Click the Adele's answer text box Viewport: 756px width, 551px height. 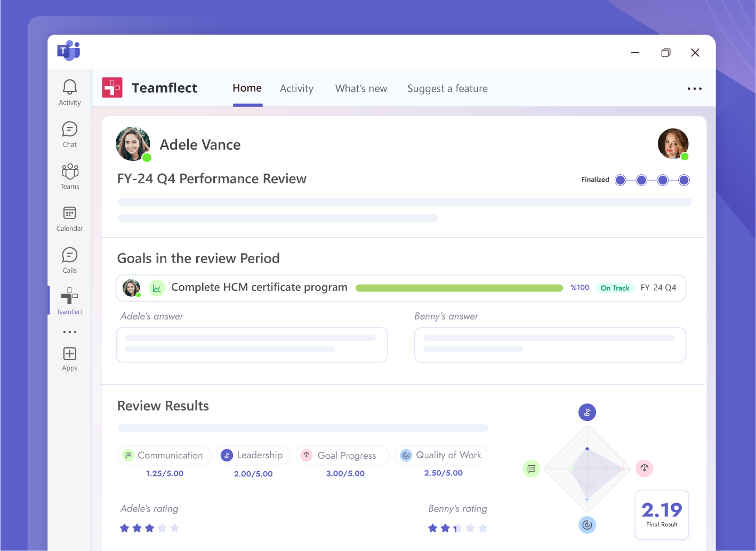pyautogui.click(x=252, y=345)
